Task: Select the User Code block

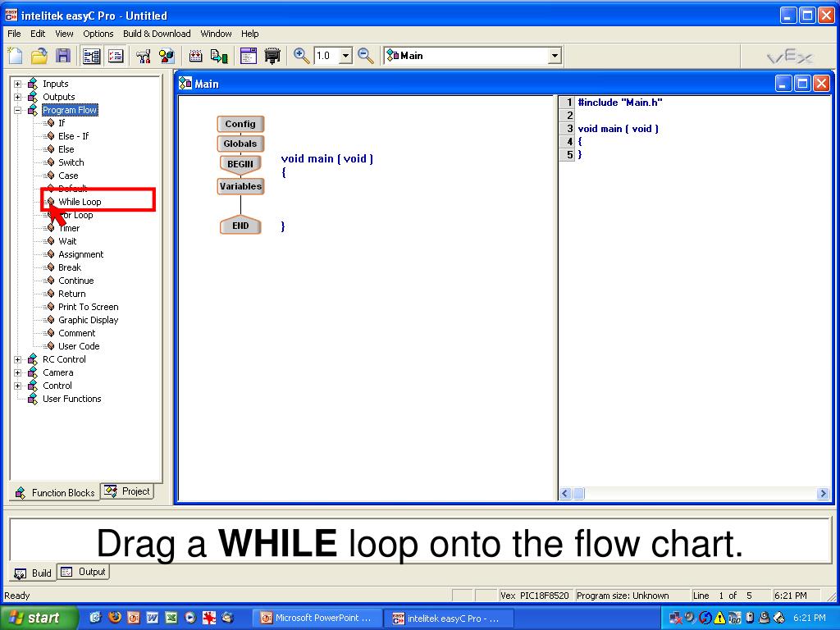Action: [x=79, y=346]
